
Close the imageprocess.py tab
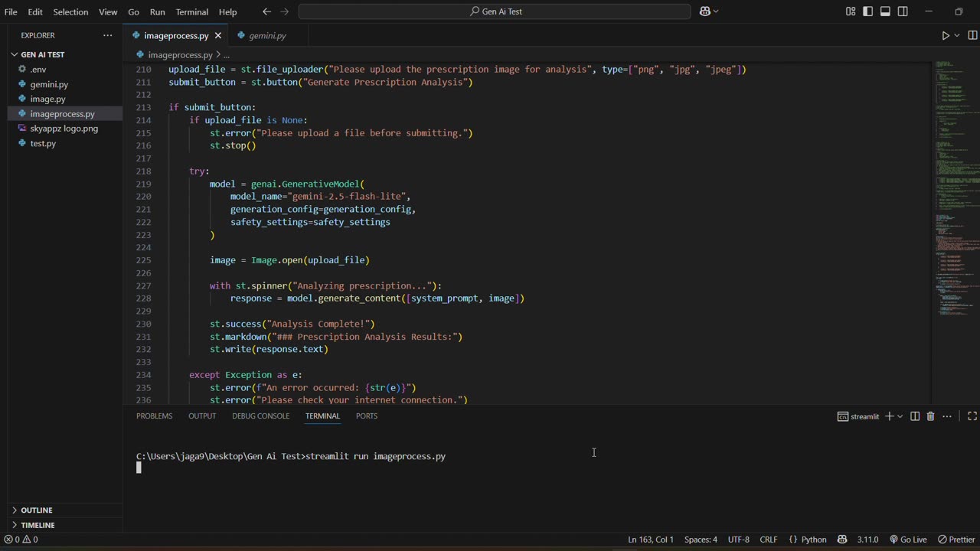coord(218,35)
